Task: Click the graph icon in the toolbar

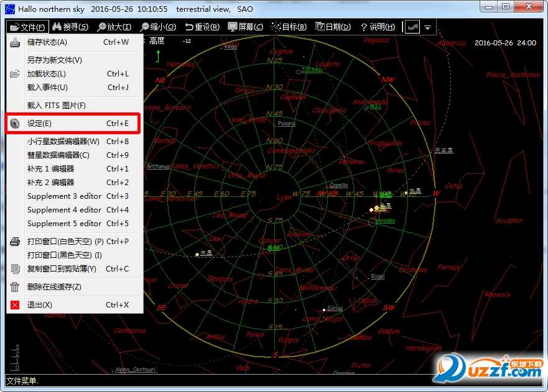Action: click(411, 27)
